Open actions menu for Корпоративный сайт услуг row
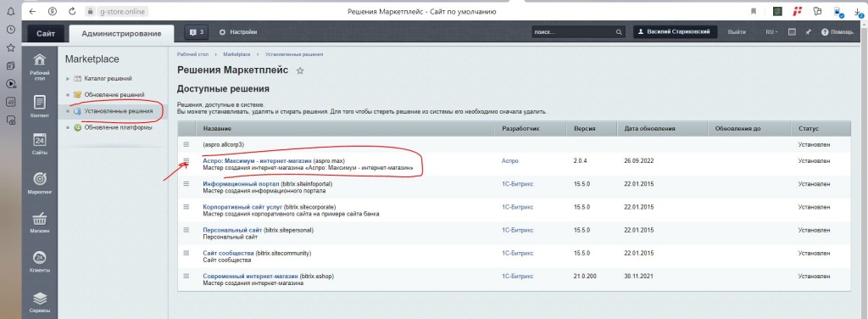 (x=186, y=206)
